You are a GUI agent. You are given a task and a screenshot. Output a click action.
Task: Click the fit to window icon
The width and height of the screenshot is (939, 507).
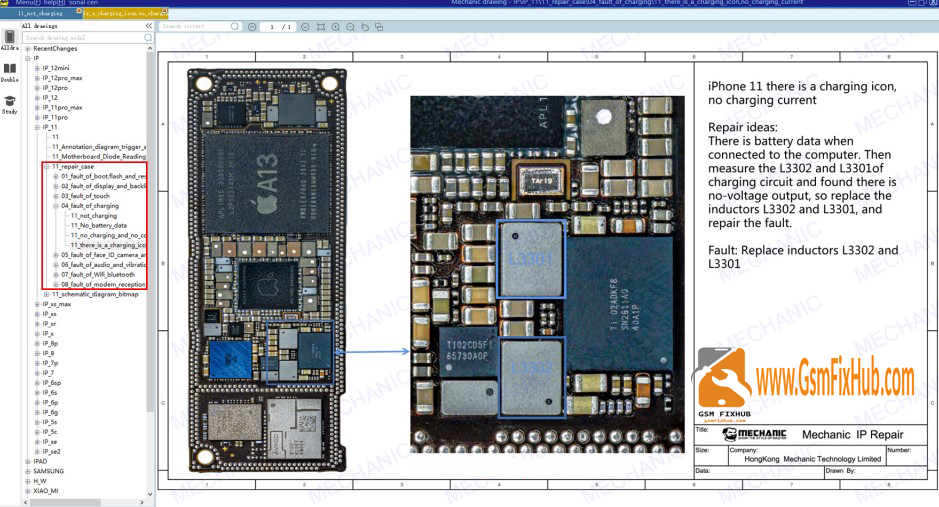click(321, 27)
